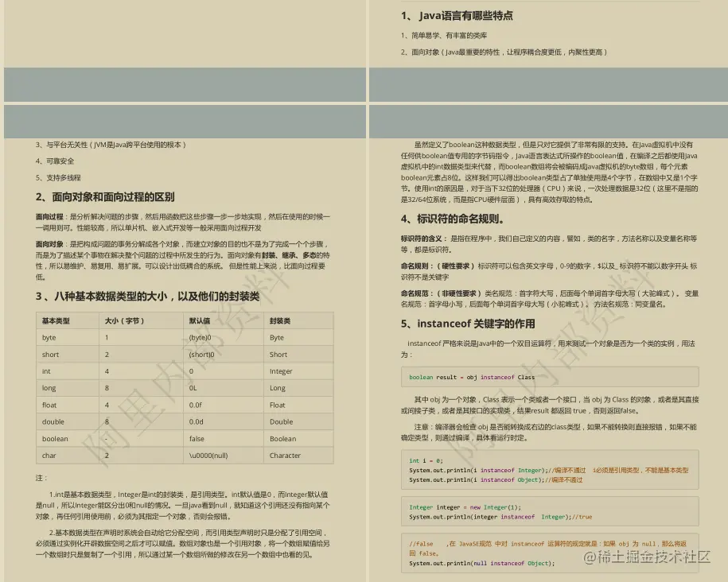Select the default value "0.0f"
The height and width of the screenshot is (582, 728).
196,405
